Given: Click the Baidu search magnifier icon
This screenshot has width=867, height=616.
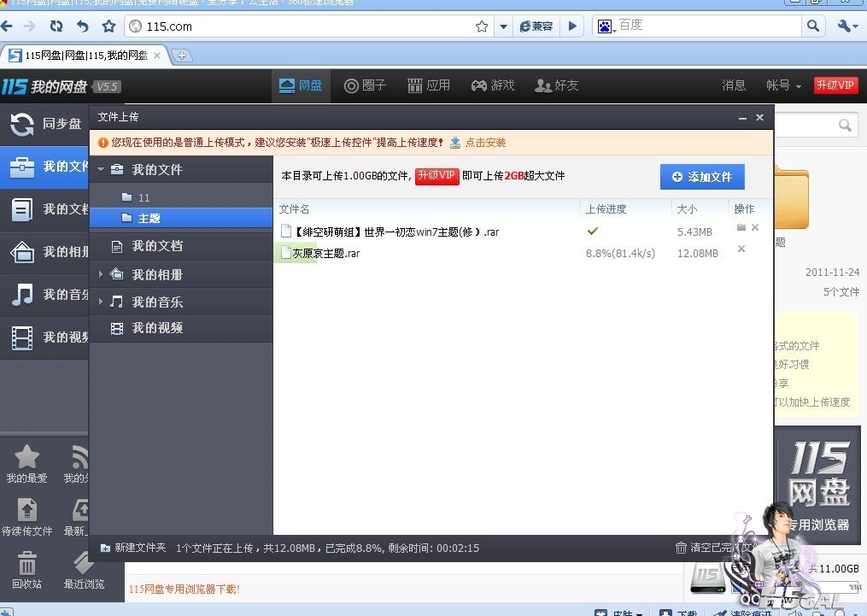Looking at the screenshot, I should (812, 26).
